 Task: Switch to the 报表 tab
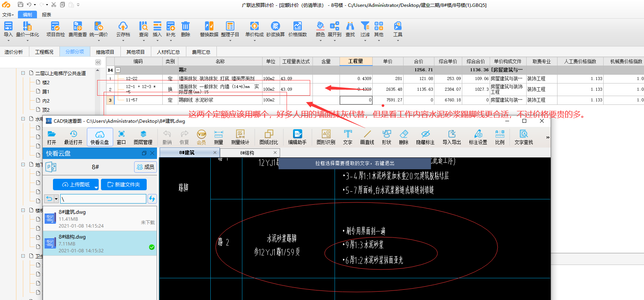click(46, 14)
